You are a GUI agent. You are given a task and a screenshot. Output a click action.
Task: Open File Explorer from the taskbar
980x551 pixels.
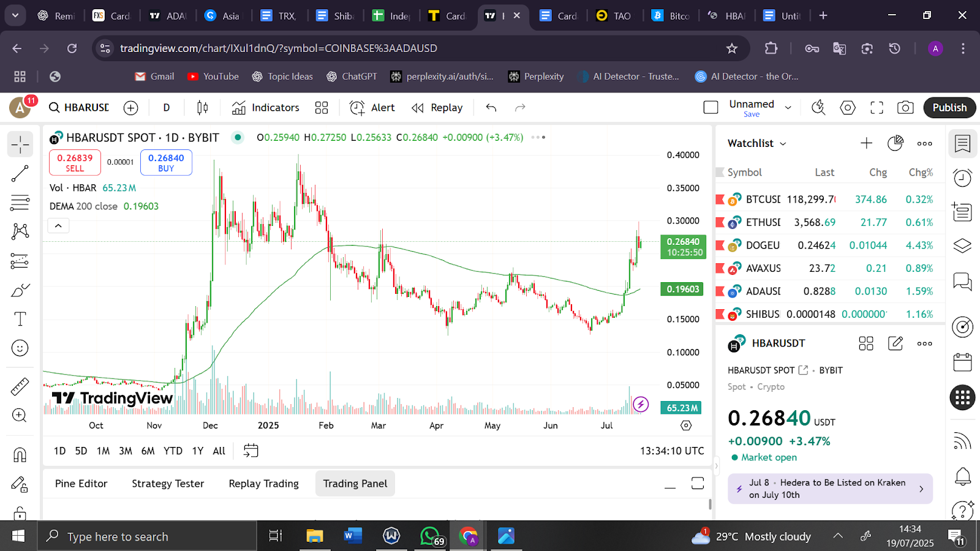pos(314,536)
